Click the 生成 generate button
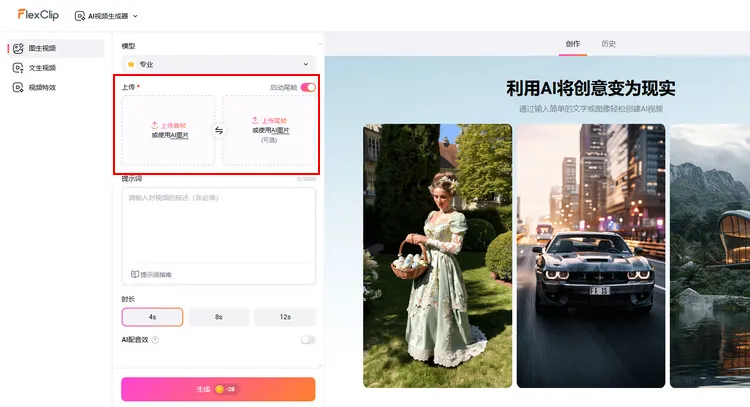 (218, 389)
